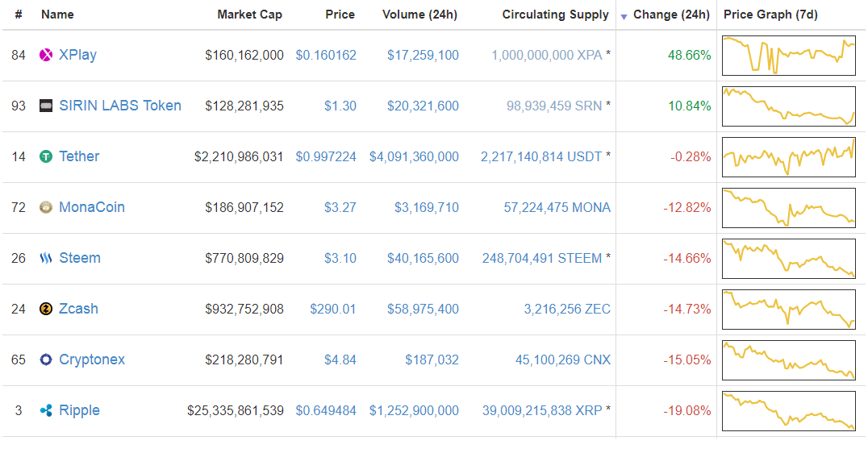
Task: Click Cryptonex circulating supply link
Action: [562, 359]
